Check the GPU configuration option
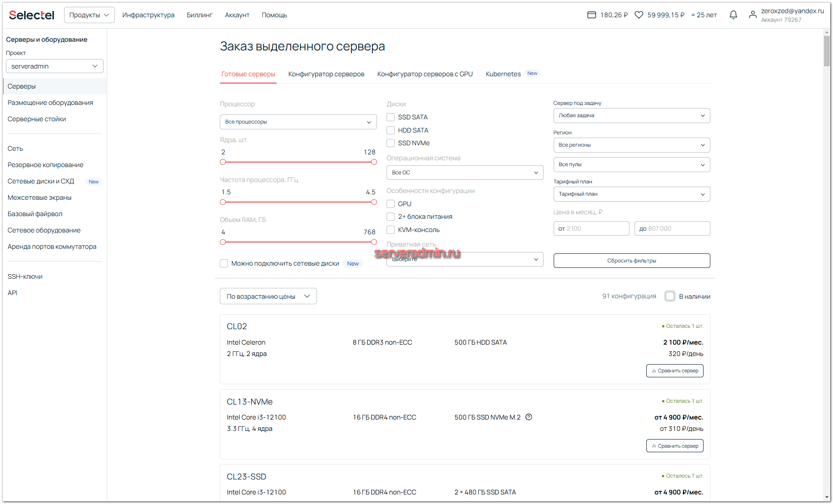This screenshot has height=504, width=833. pyautogui.click(x=391, y=204)
